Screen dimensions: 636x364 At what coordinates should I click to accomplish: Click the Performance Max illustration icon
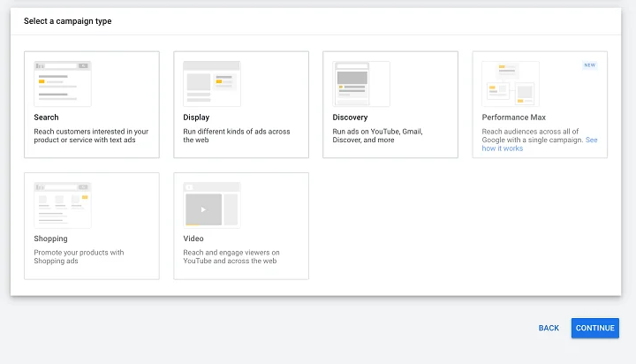511,84
